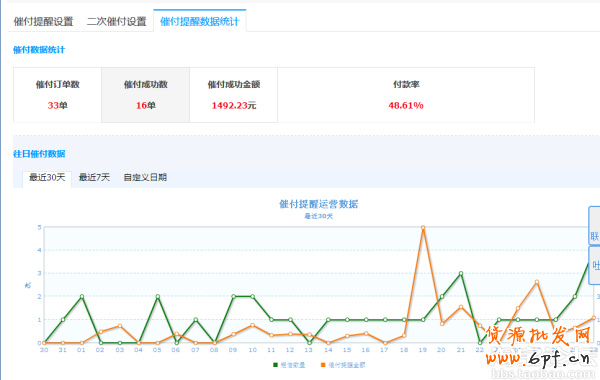Image resolution: width=600 pixels, height=380 pixels.
Task: Click the green data point at day 21
Action: coord(461,273)
